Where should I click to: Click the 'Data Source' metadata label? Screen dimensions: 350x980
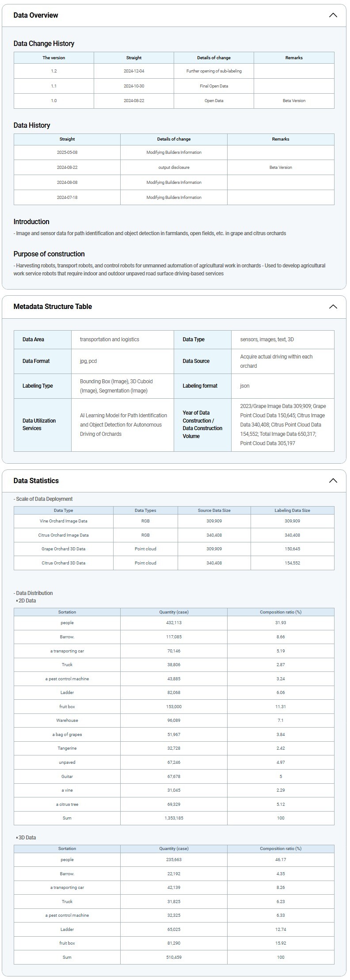click(x=196, y=361)
